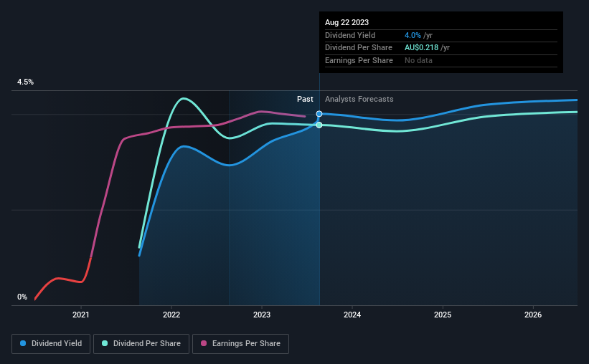Toggle the Earnings Per Share legend button
Screen dimensions: 589x364
tap(240, 344)
